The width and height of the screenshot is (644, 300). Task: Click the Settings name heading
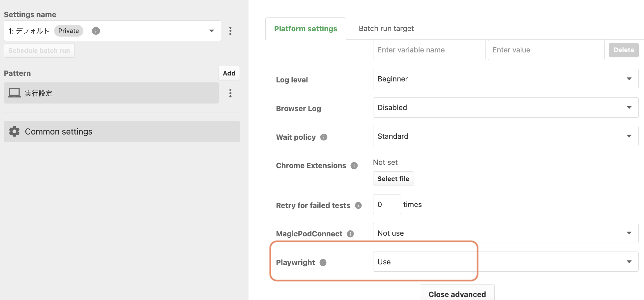pos(30,15)
